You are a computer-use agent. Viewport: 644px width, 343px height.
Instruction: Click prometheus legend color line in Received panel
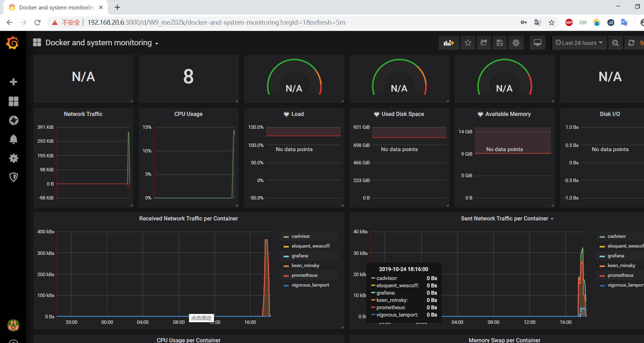286,276
